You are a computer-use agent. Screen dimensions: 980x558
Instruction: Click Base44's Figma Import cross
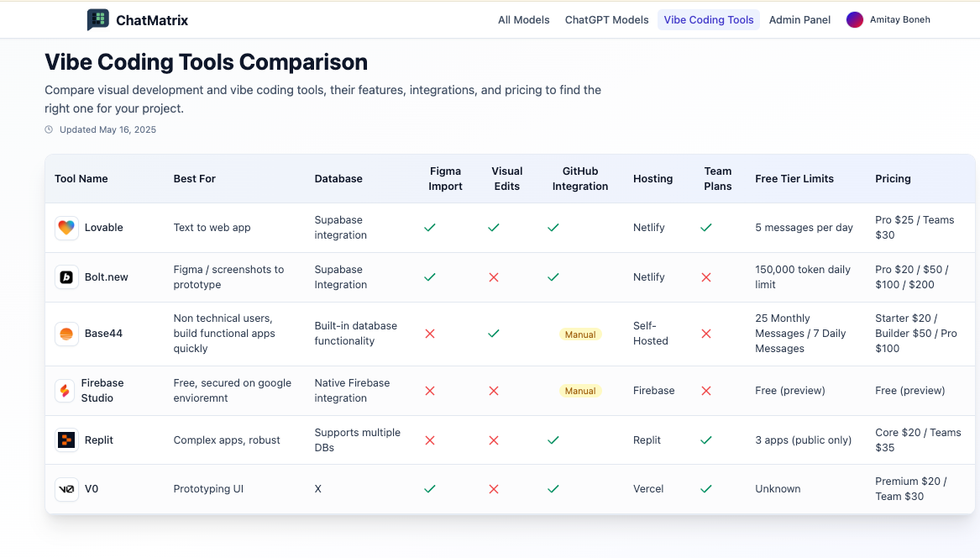click(x=430, y=334)
